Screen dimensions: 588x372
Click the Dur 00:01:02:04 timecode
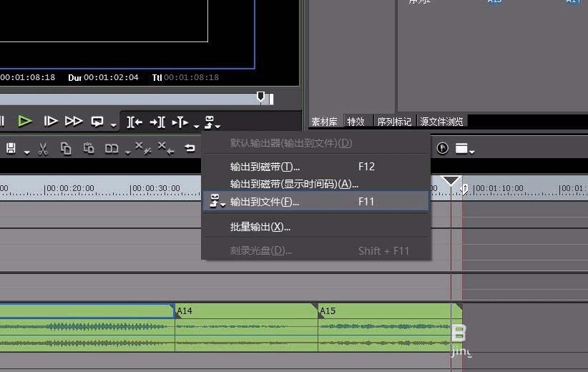[x=103, y=78]
